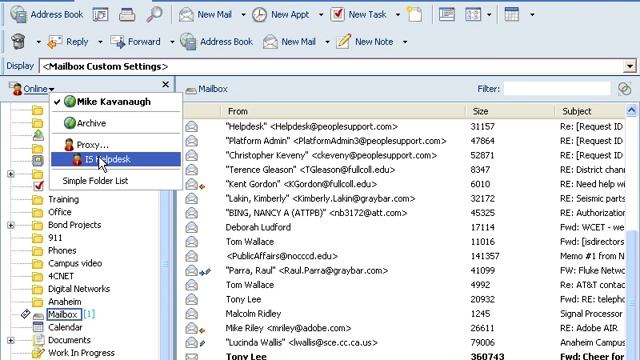Screen dimensions: 640x360
Task: Open message from Deborah Ludford
Action: pos(258,227)
